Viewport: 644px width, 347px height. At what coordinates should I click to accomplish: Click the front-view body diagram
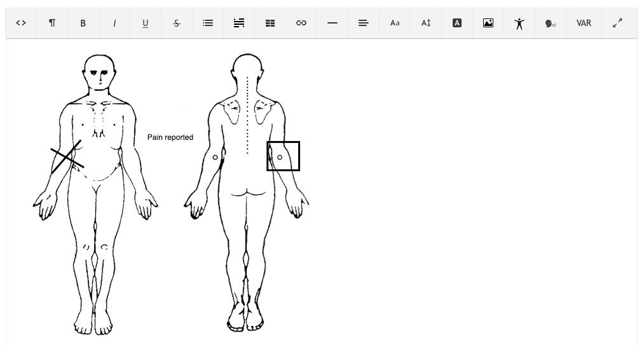(x=95, y=194)
